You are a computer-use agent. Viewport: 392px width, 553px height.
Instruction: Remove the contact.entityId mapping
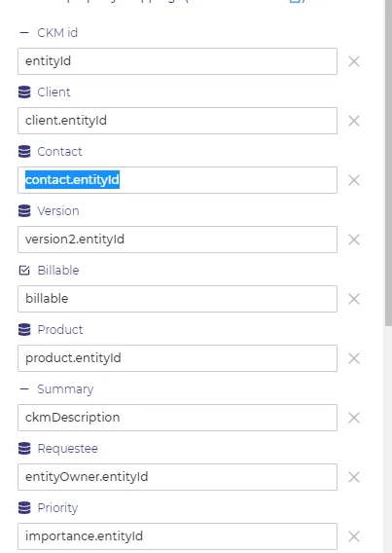pyautogui.click(x=354, y=180)
